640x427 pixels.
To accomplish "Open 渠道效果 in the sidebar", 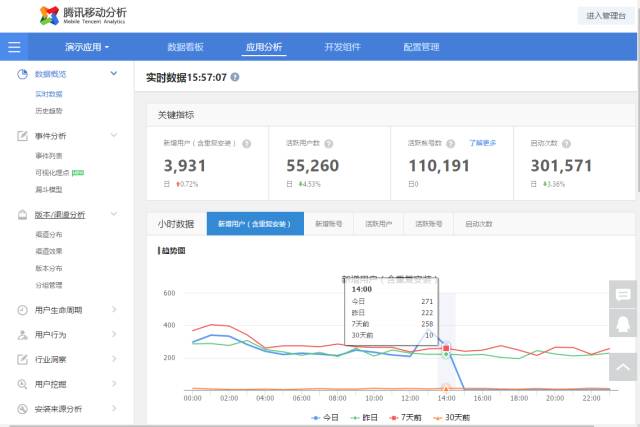I will click(49, 251).
